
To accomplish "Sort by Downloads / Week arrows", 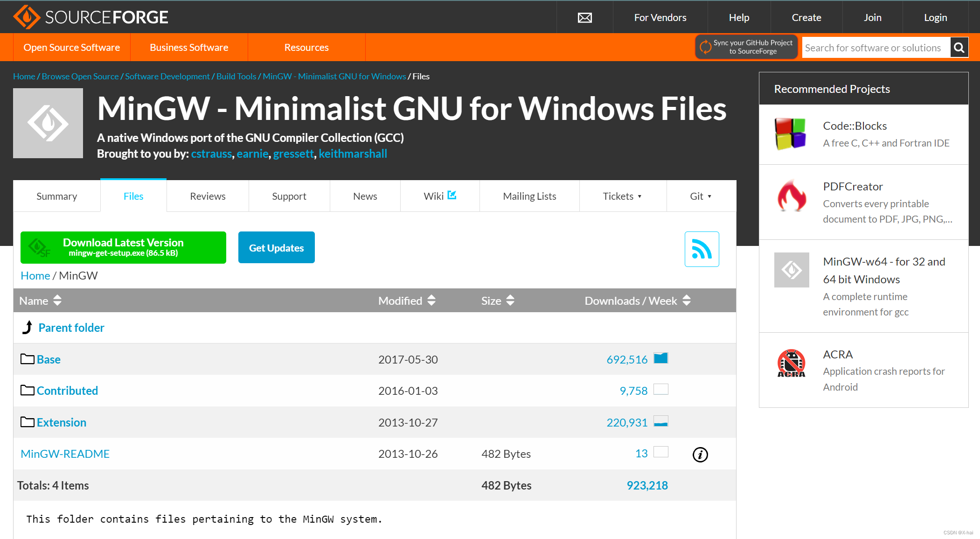I will click(687, 301).
